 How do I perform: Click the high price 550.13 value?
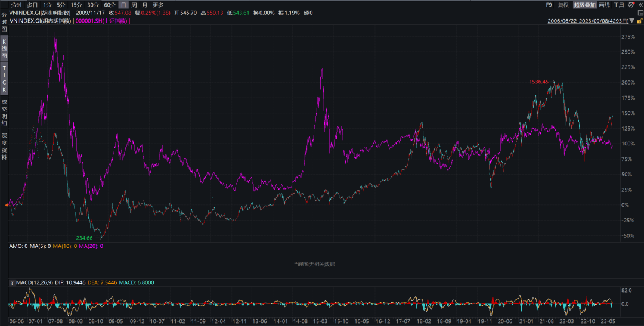tap(215, 13)
